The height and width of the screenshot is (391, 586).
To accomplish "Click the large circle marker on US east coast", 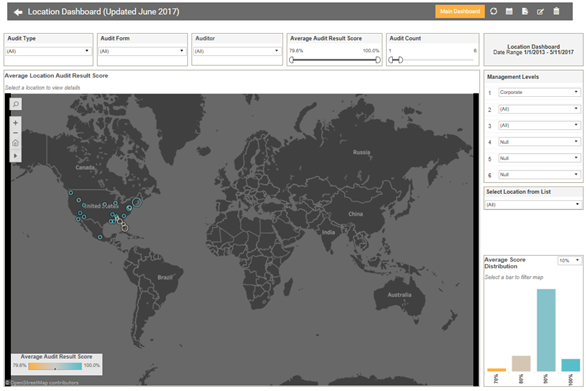I will (x=137, y=202).
